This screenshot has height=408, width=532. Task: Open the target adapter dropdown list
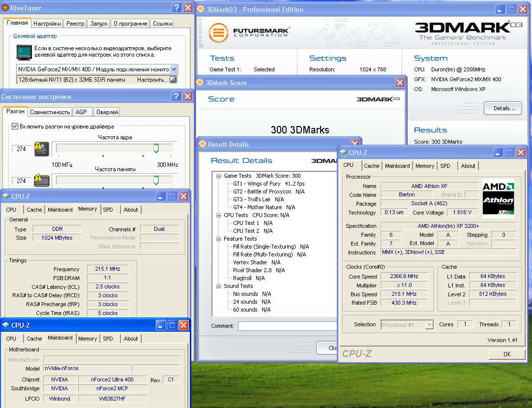(174, 69)
